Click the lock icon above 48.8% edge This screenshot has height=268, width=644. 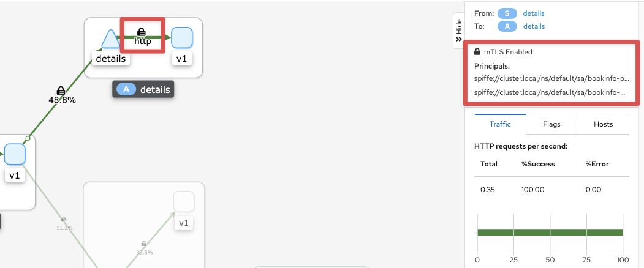61,91
